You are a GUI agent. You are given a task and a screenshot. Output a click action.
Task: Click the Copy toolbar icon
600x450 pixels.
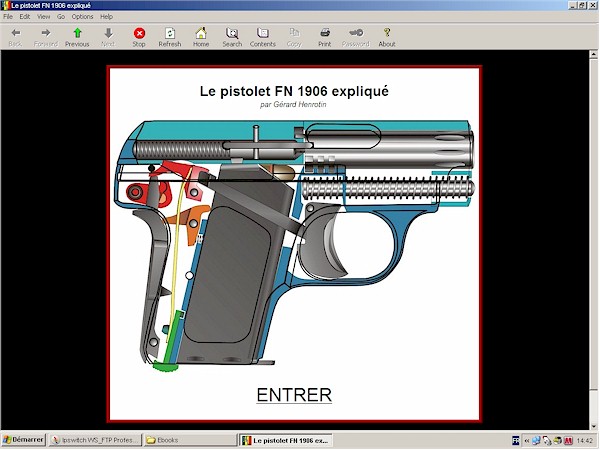pos(294,33)
